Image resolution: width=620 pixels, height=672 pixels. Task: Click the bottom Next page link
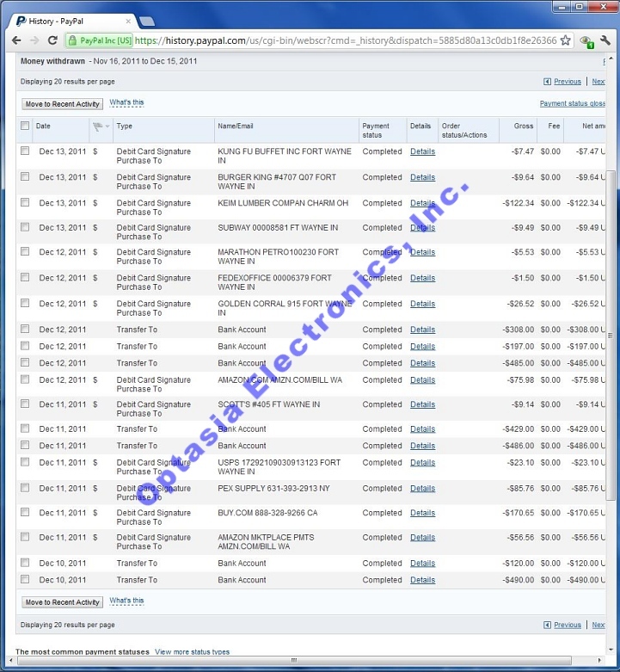pos(599,625)
